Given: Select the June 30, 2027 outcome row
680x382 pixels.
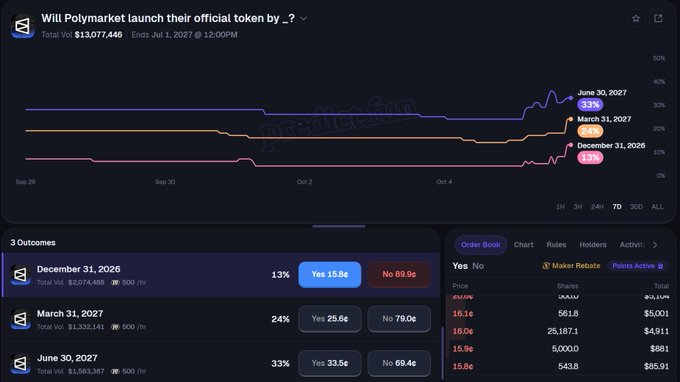Looking at the screenshot, I should pyautogui.click(x=221, y=363).
